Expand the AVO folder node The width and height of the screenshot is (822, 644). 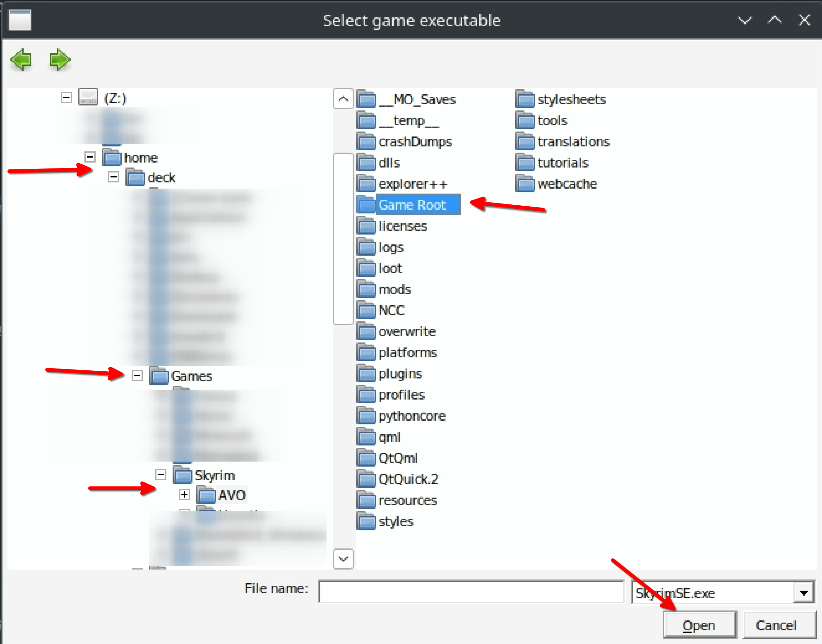(x=184, y=494)
